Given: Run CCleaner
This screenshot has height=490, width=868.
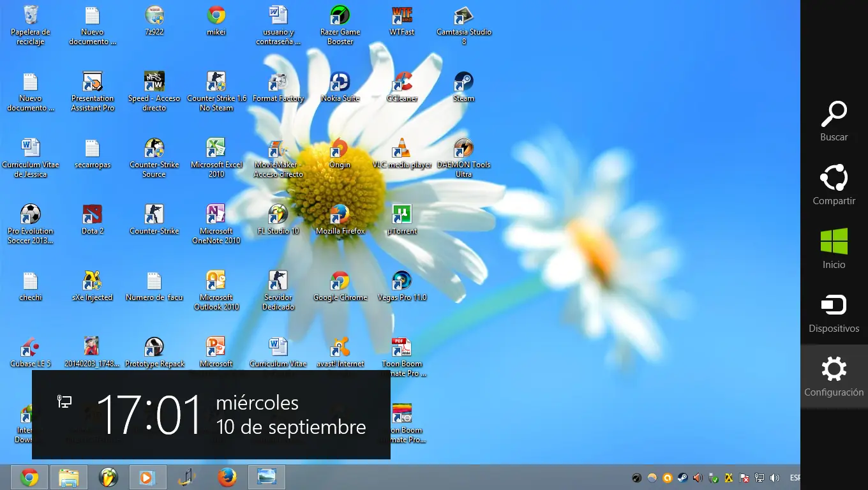Looking at the screenshot, I should (401, 82).
